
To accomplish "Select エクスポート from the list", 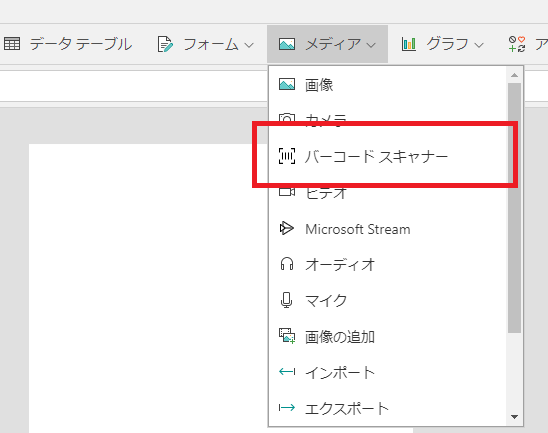I will 387,408.
